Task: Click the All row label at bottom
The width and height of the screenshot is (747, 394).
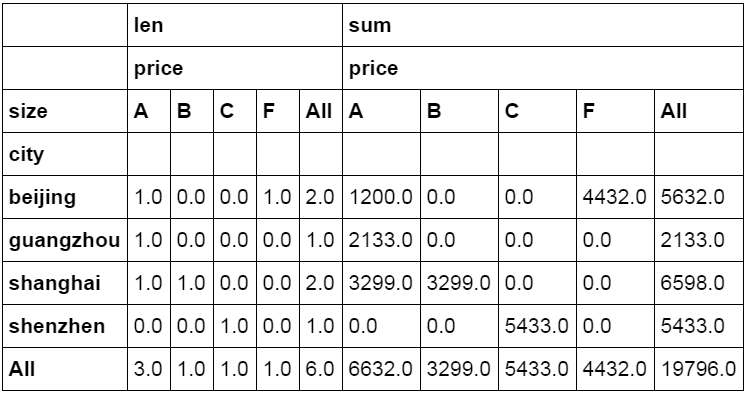Action: [x=22, y=369]
